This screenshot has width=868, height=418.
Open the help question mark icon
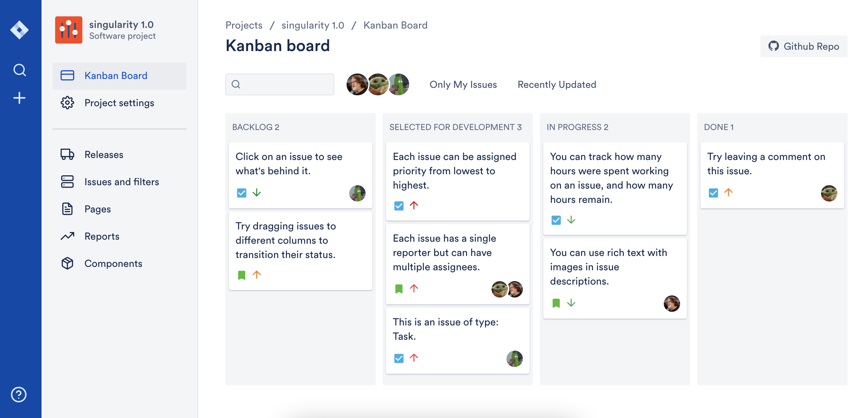coord(19,395)
